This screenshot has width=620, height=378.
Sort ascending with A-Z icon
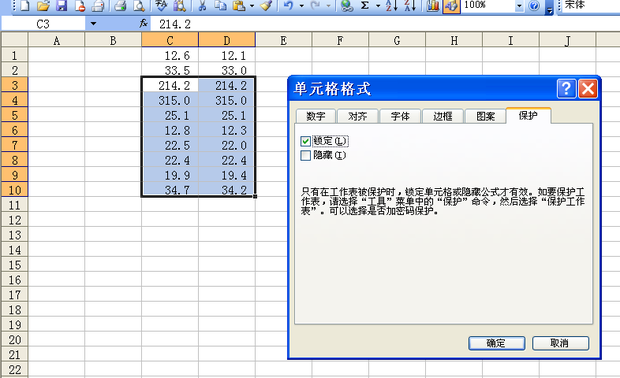pyautogui.click(x=392, y=5)
